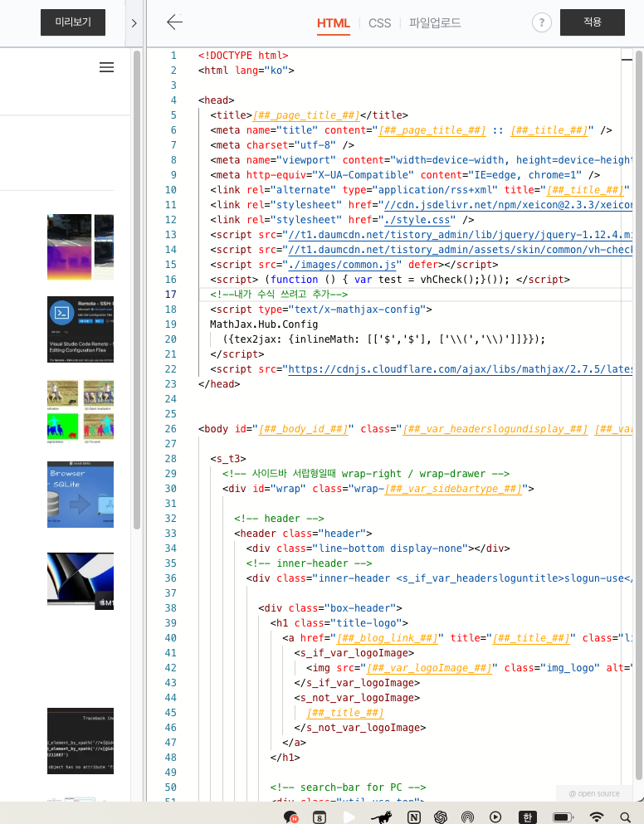Click the preview pane vertical scrollbar
This screenshot has width=644, height=824.
pos(137,290)
